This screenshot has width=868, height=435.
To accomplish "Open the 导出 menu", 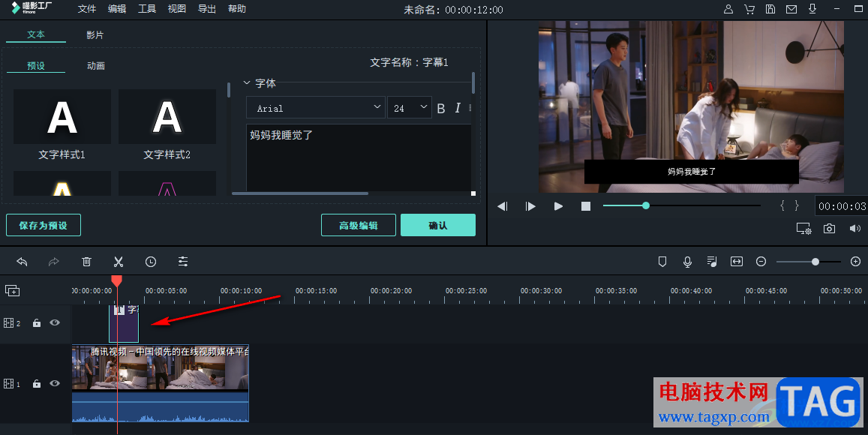I will pyautogui.click(x=206, y=9).
